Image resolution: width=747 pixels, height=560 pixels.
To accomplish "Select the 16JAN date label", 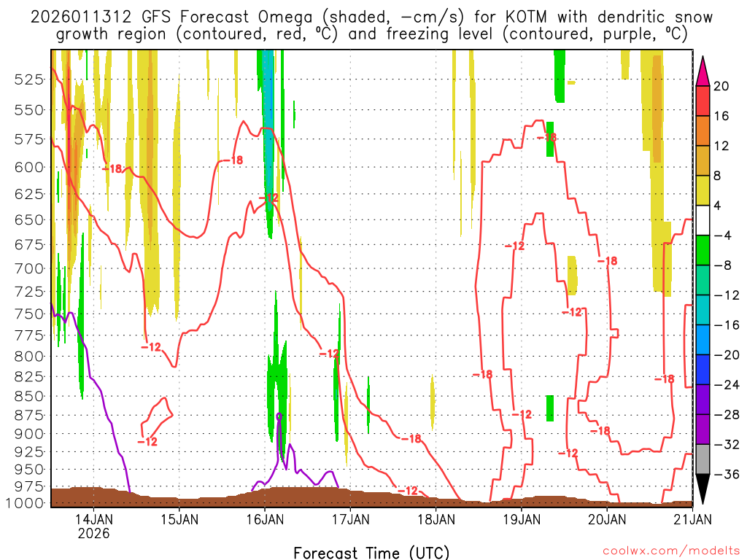I will coord(265,519).
